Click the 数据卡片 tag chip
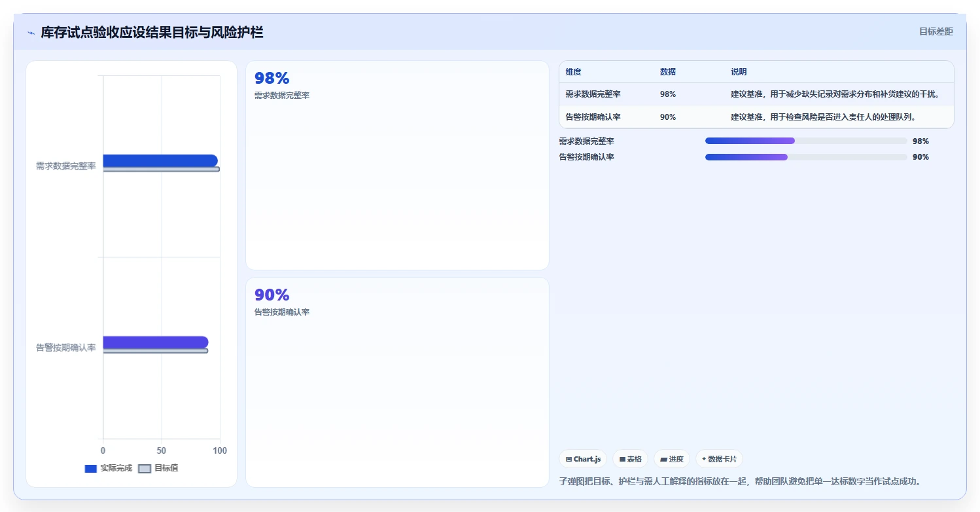The height and width of the screenshot is (512, 980). click(719, 459)
